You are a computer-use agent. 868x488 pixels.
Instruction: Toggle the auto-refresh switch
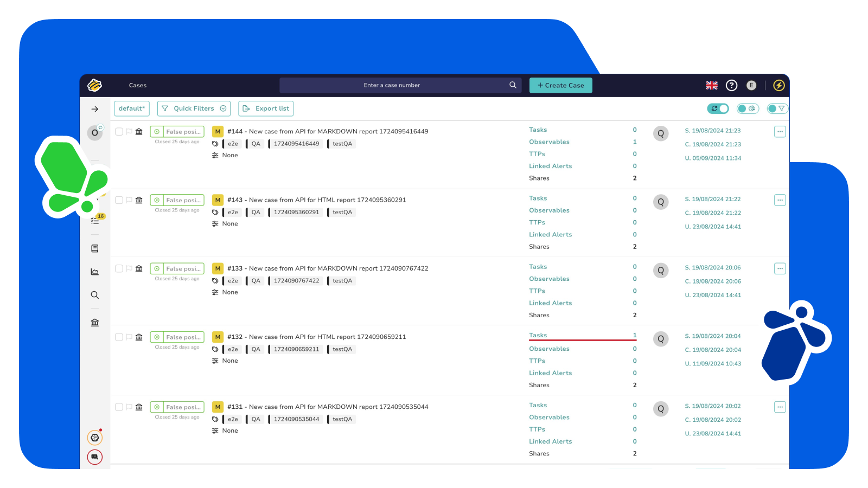click(718, 108)
